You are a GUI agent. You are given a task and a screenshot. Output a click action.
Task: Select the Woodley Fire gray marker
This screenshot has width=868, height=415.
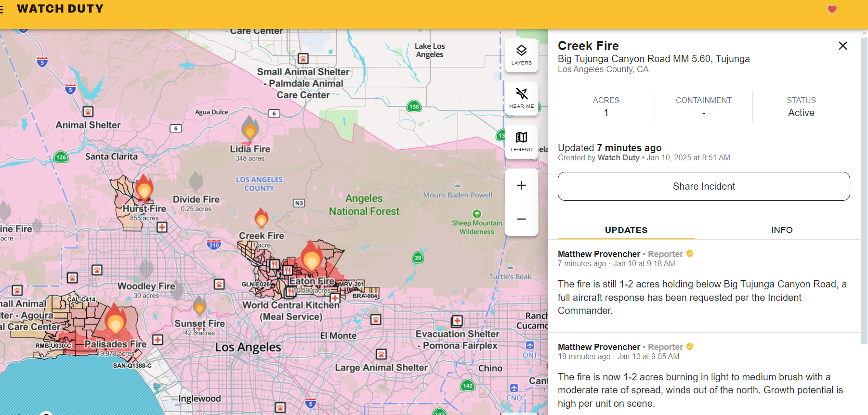[x=146, y=269]
